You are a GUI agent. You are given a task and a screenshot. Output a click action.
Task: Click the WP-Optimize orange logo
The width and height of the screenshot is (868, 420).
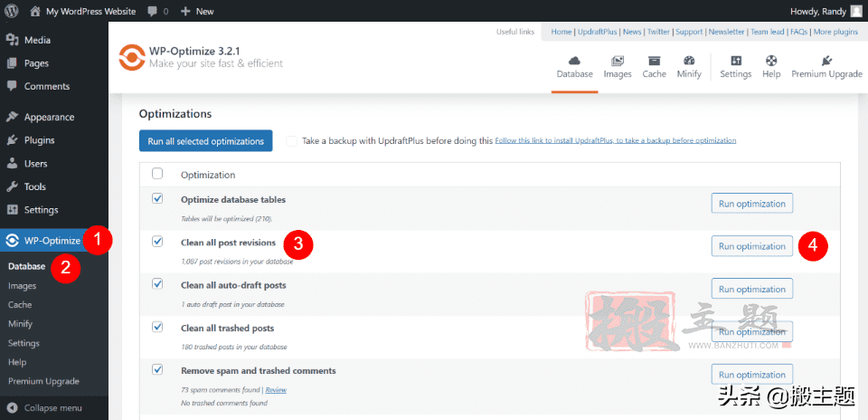pos(132,57)
